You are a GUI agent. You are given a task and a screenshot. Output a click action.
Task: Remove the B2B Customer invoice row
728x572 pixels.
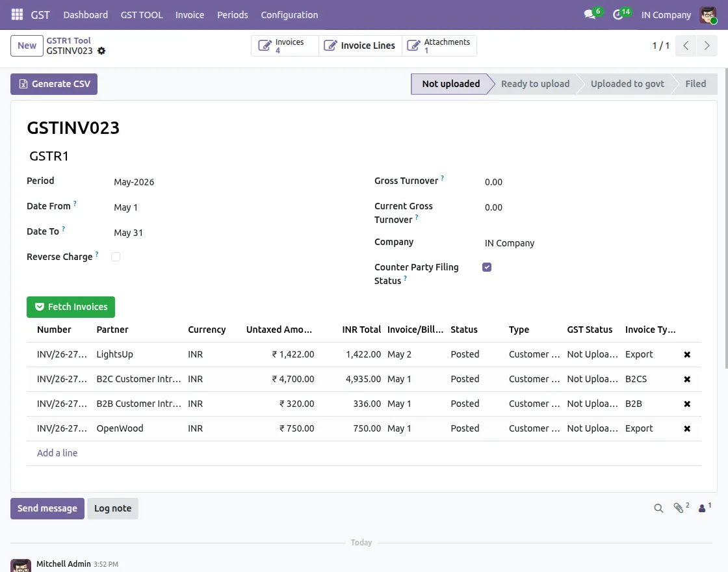point(687,404)
